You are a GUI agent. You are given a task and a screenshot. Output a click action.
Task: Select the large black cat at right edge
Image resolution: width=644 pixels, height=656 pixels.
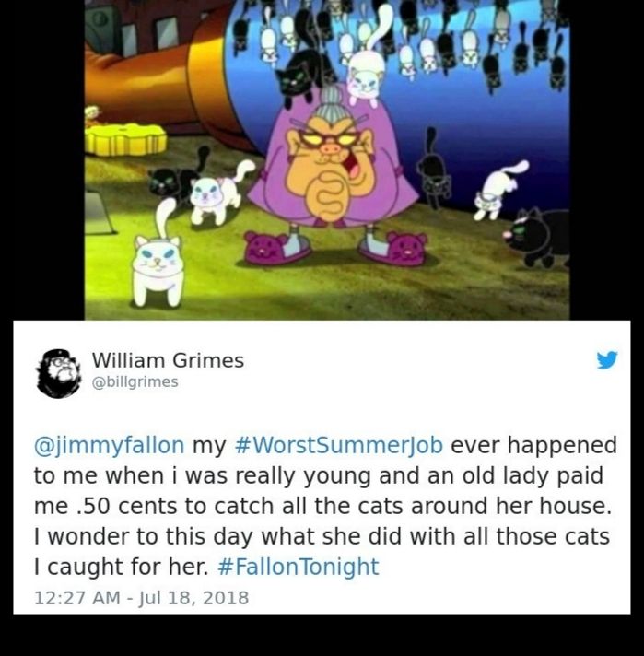pyautogui.click(x=538, y=237)
